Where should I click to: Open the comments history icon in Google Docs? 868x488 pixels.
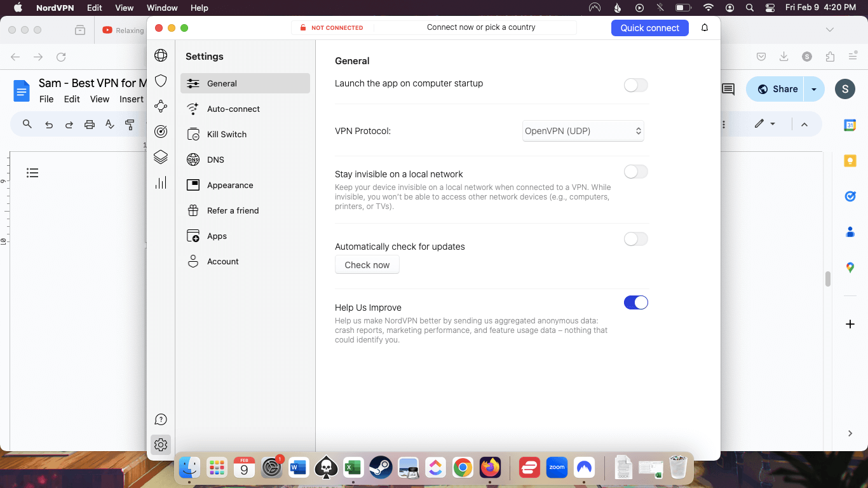tap(728, 90)
